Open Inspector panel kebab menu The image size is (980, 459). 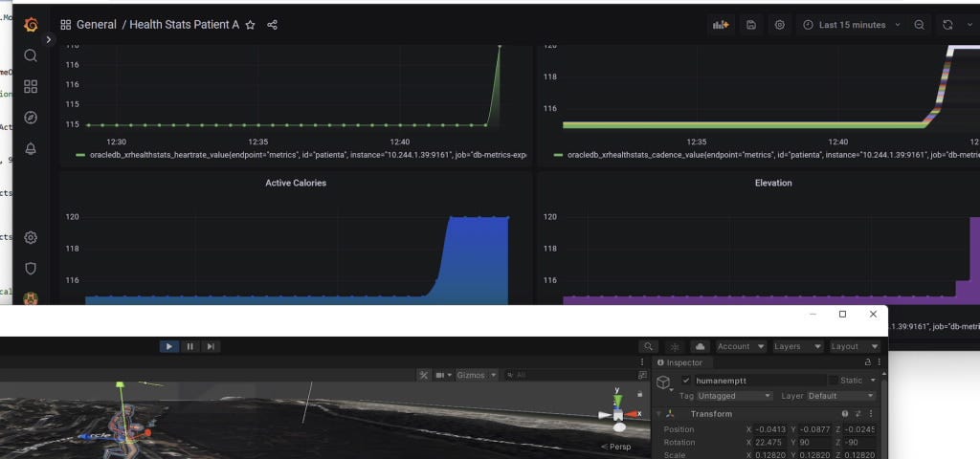(x=879, y=362)
